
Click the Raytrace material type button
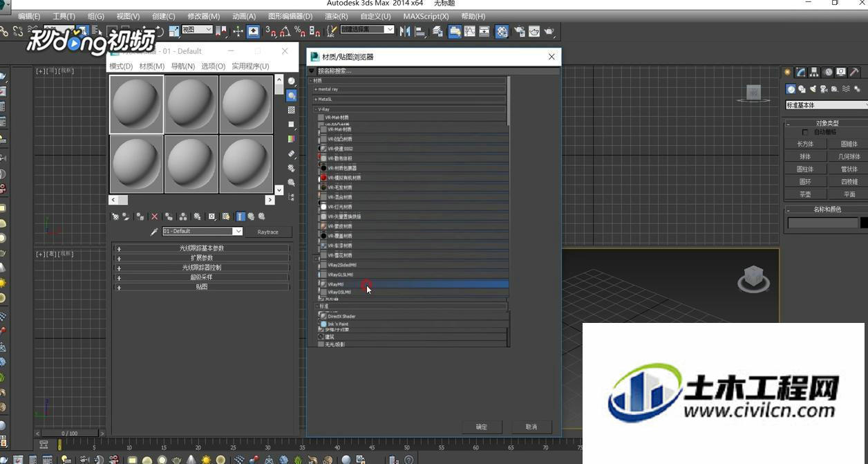(x=268, y=232)
